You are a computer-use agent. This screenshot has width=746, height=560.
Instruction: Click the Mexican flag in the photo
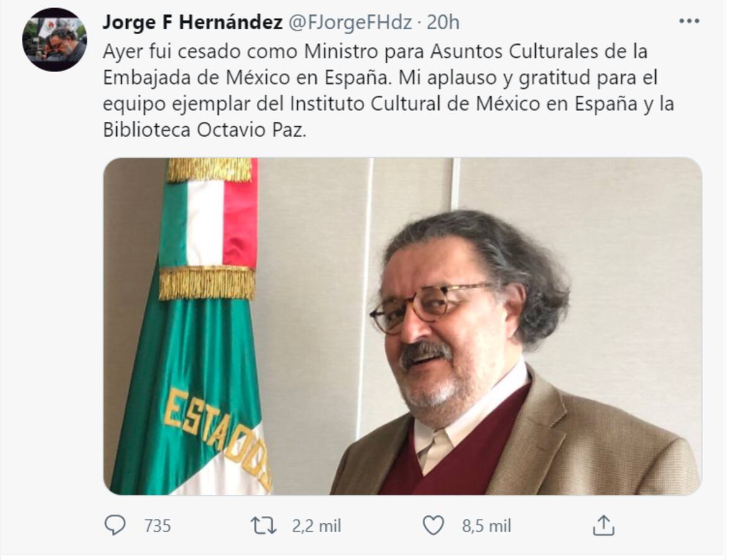194,326
